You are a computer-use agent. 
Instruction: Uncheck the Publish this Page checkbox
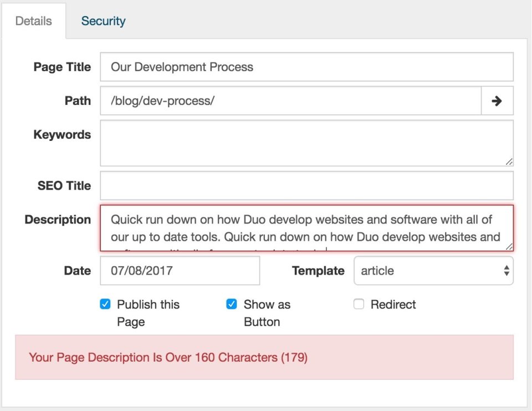click(x=105, y=304)
